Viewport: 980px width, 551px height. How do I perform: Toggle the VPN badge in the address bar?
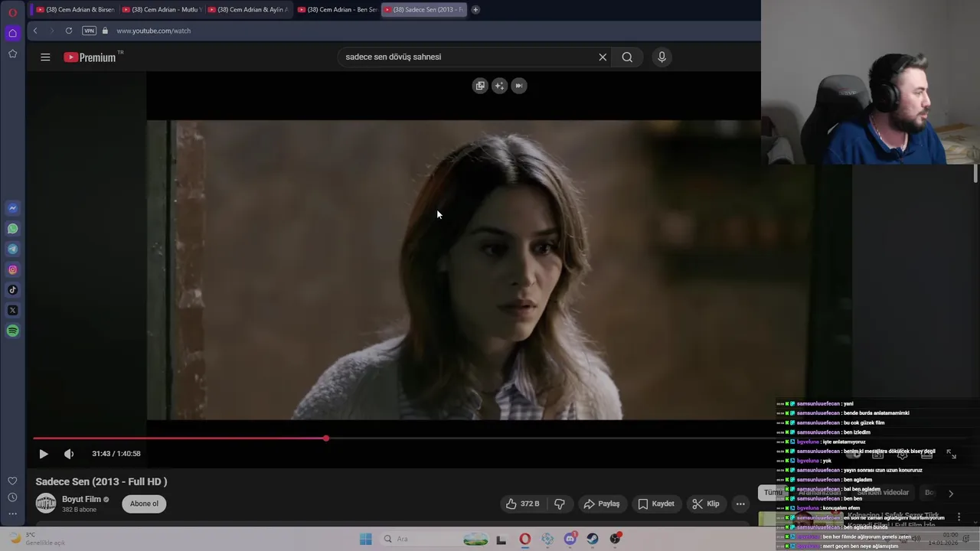click(89, 31)
